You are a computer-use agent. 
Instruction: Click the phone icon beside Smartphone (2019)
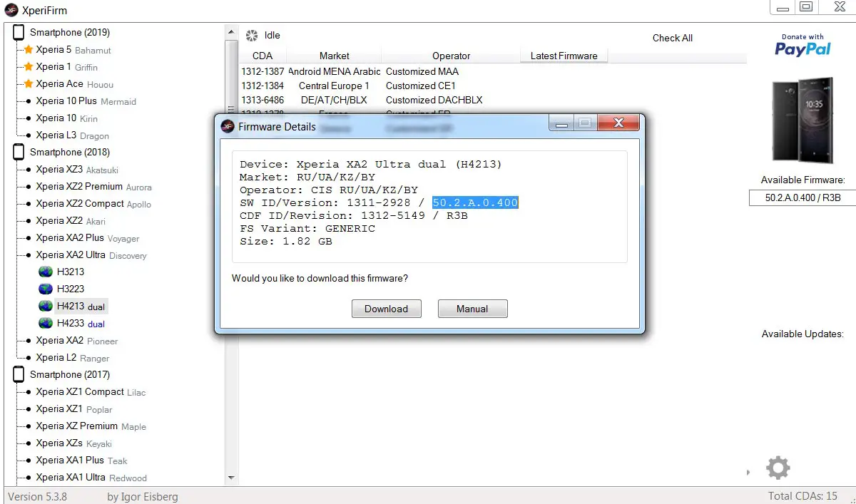(x=19, y=32)
